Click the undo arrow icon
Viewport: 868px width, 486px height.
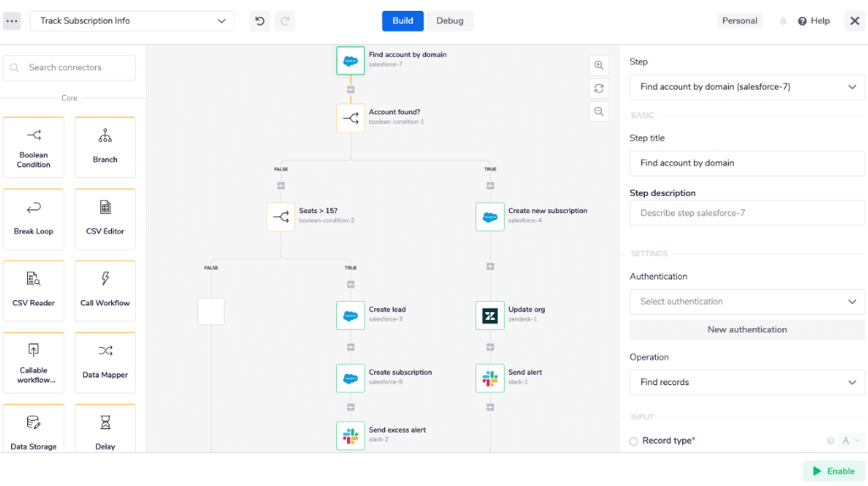[260, 21]
